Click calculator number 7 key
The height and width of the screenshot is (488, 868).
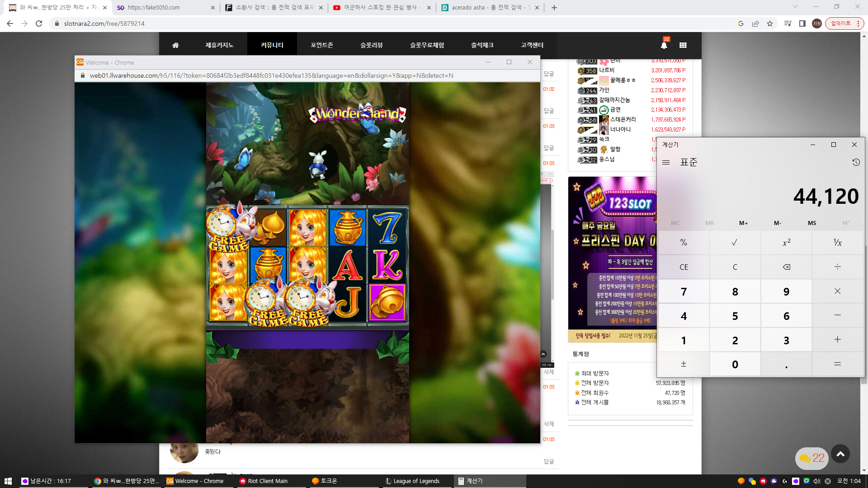coord(684,292)
